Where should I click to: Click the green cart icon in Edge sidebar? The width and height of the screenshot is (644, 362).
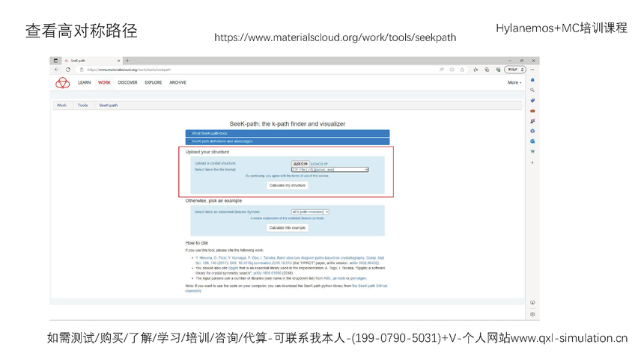click(x=532, y=151)
